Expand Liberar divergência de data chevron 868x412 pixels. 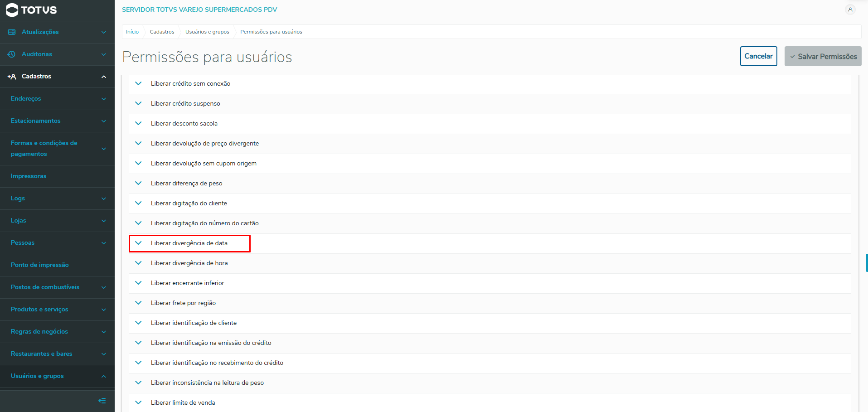(x=138, y=243)
